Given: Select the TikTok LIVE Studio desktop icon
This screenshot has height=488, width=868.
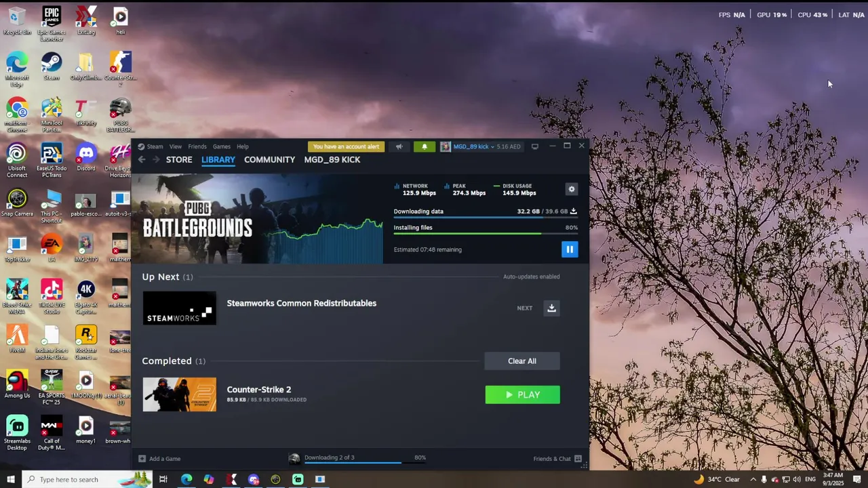Looking at the screenshot, I should point(52,297).
